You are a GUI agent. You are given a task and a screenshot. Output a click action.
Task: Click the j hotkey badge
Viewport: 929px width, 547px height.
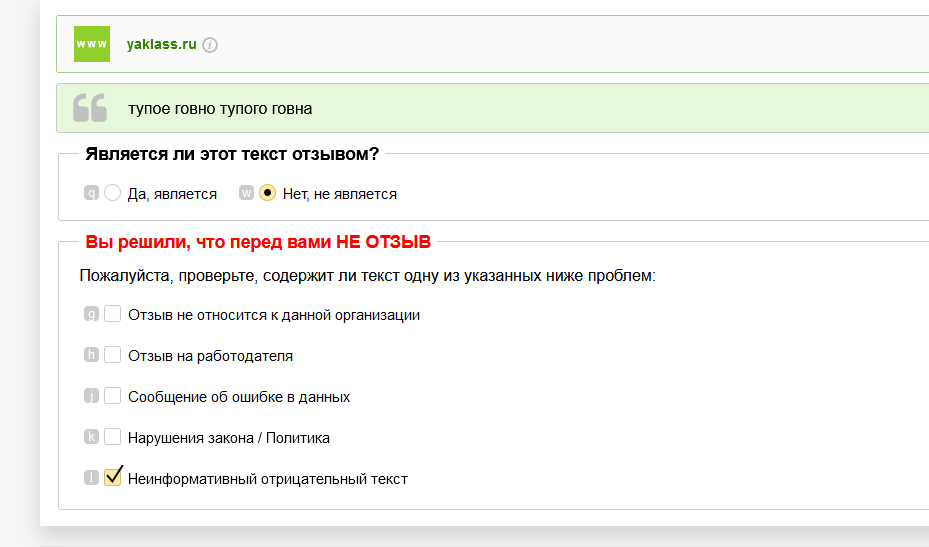pyautogui.click(x=91, y=396)
